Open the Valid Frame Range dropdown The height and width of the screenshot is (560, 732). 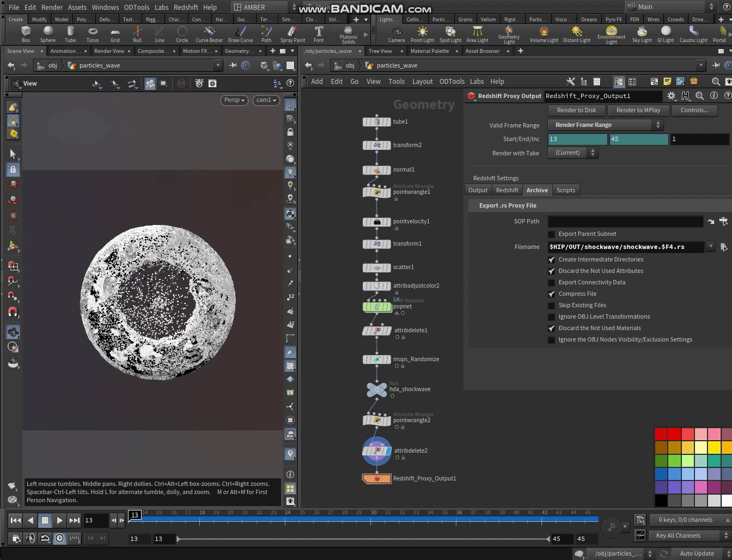pyautogui.click(x=606, y=125)
